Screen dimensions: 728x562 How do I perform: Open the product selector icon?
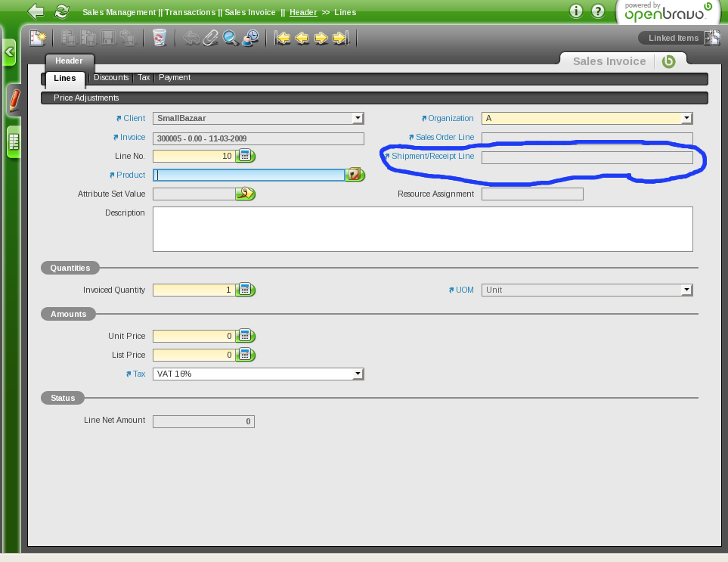point(355,175)
